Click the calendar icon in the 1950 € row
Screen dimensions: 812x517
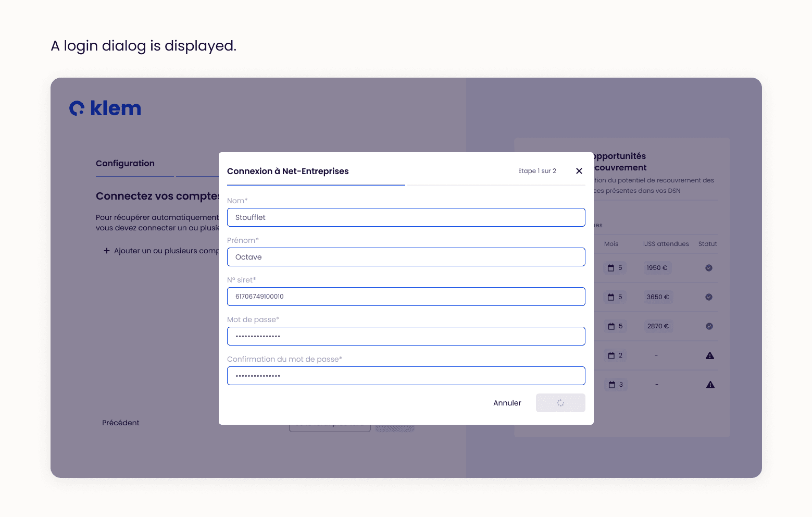(611, 268)
